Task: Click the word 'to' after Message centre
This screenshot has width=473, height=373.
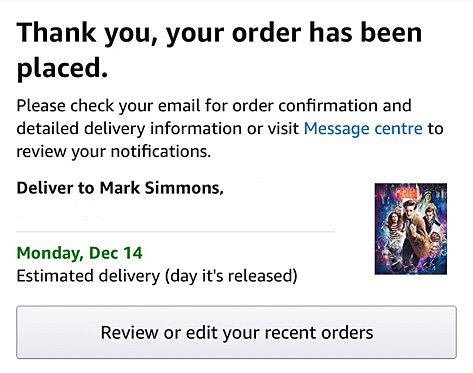Action: pos(435,129)
